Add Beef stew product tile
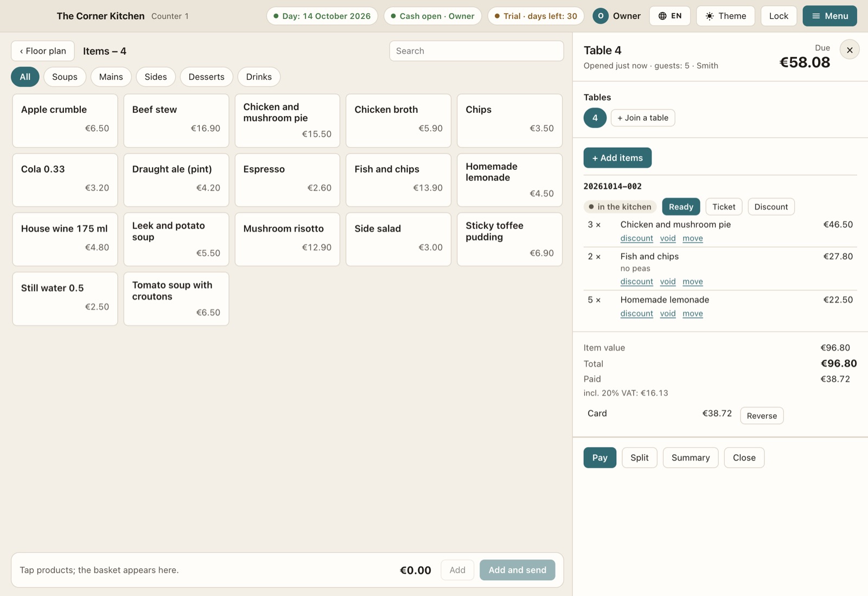868x596 pixels. (x=176, y=121)
